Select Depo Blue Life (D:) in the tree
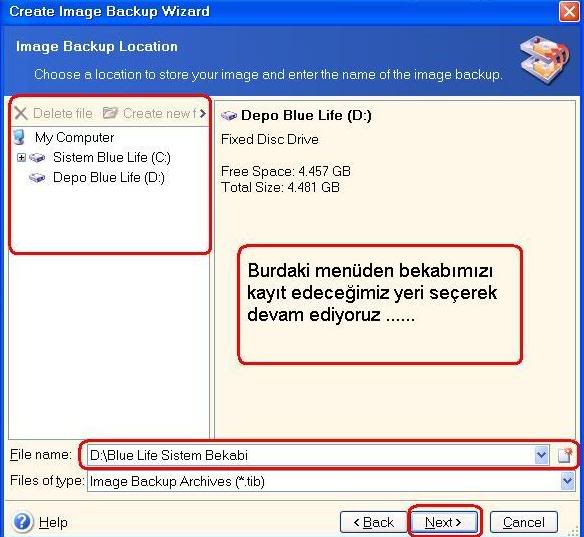 pos(109,177)
